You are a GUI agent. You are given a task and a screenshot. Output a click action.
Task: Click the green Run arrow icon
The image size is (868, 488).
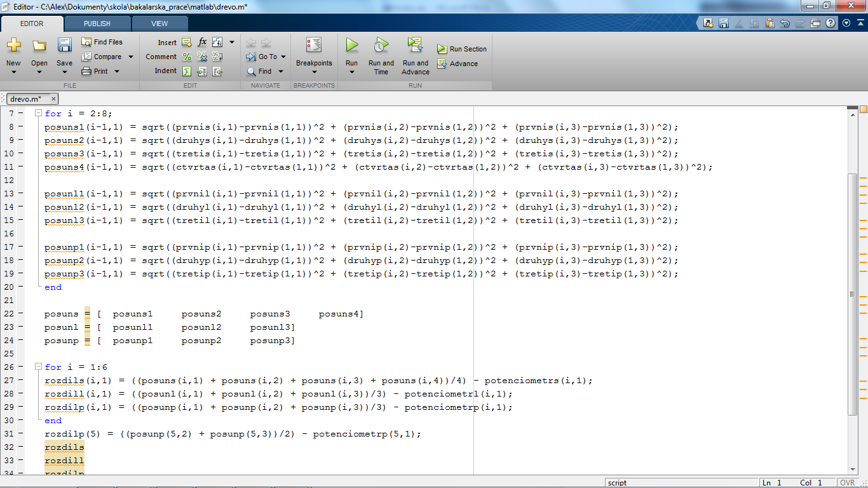pos(351,45)
